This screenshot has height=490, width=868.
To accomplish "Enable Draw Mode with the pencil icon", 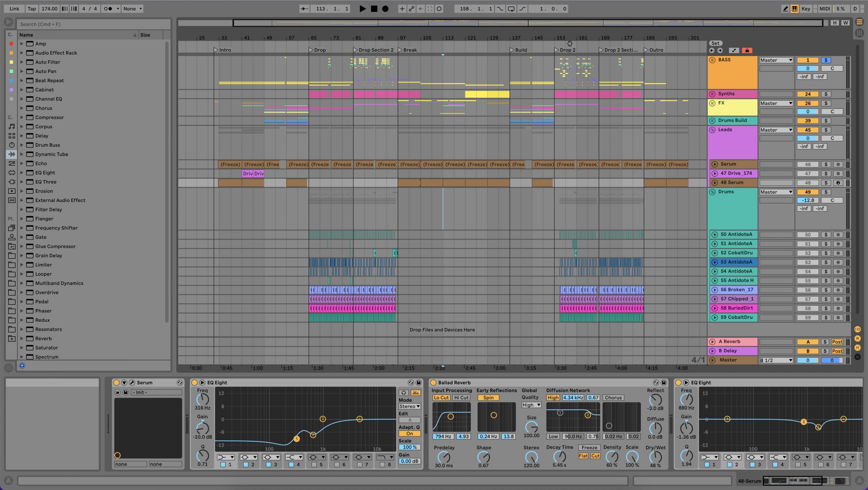I will [785, 8].
